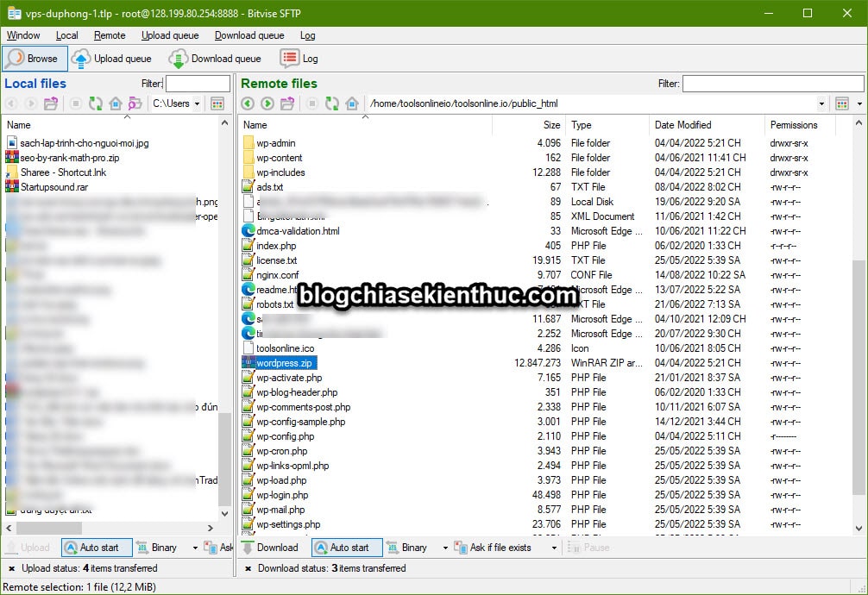This screenshot has width=868, height=595.
Task: Select index.php remote file
Action: [276, 246]
